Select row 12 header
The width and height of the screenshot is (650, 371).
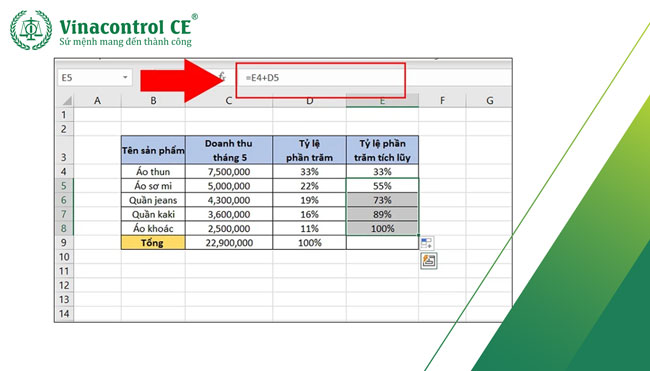pyautogui.click(x=64, y=285)
